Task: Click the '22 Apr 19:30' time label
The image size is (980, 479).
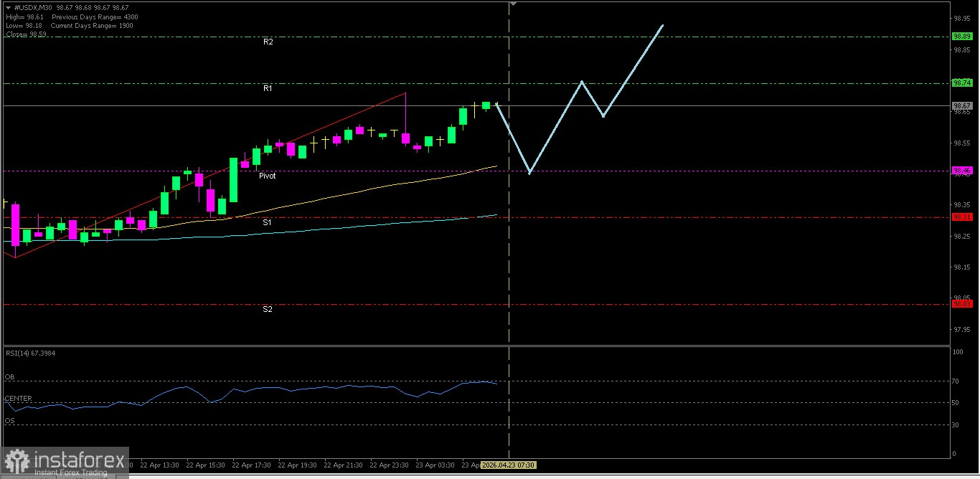Action: pos(298,465)
